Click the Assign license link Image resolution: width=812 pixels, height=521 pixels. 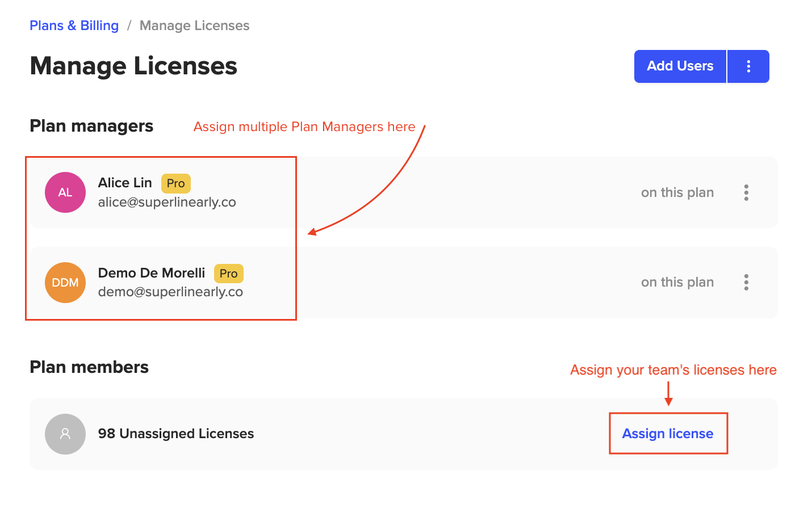pyautogui.click(x=668, y=434)
